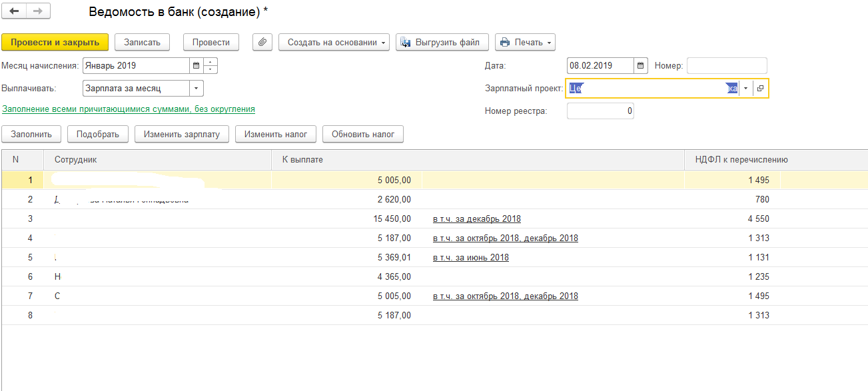The width and height of the screenshot is (868, 391).
Task: Focus the Зарплатный проект text field
Action: [x=653, y=89]
